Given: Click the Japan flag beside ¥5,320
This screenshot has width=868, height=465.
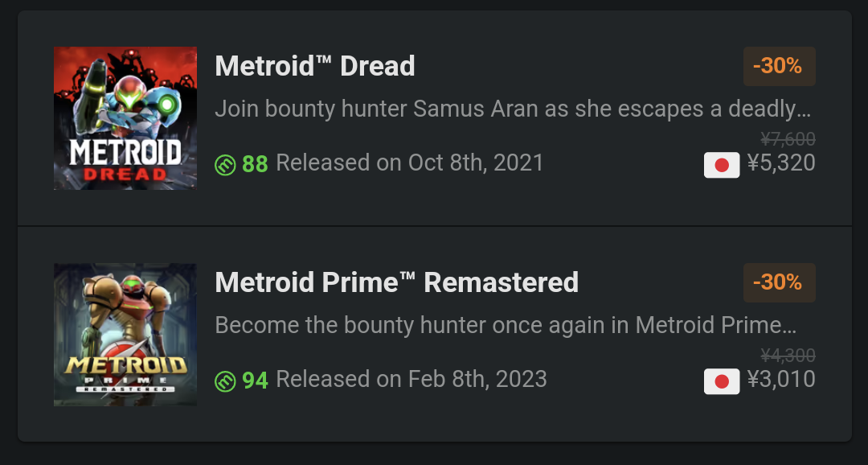Looking at the screenshot, I should [x=722, y=165].
